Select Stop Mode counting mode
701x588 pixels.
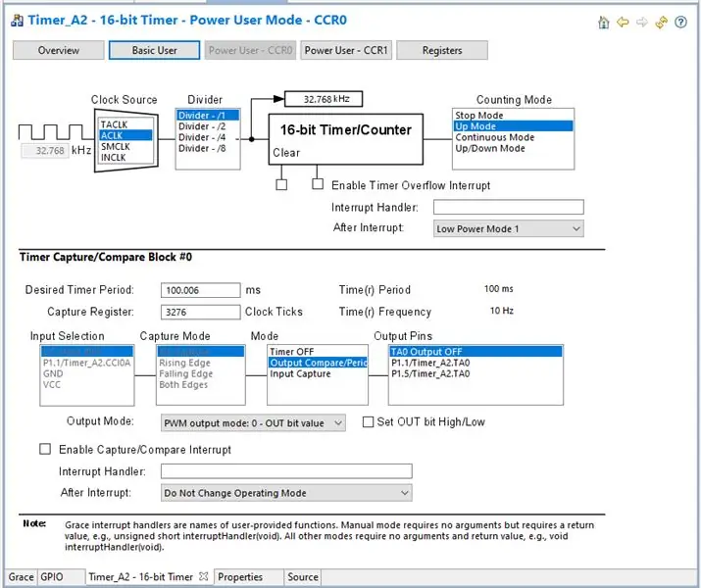(513, 116)
